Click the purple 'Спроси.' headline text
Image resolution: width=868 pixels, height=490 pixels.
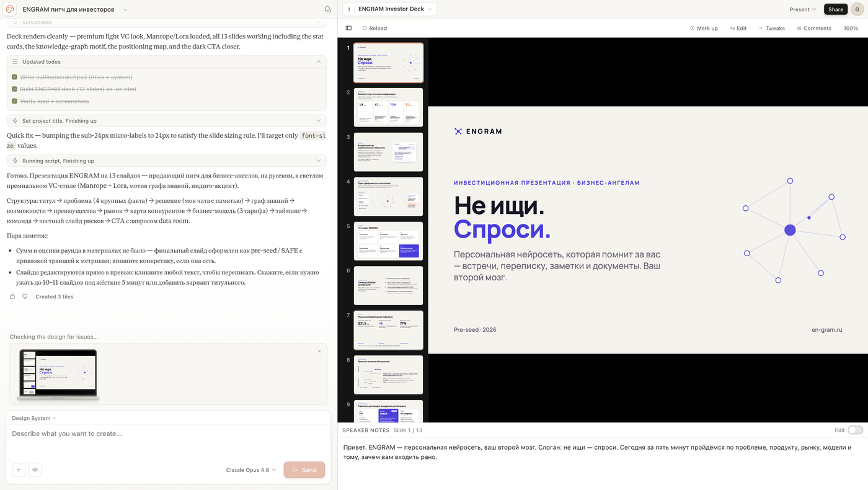502,229
